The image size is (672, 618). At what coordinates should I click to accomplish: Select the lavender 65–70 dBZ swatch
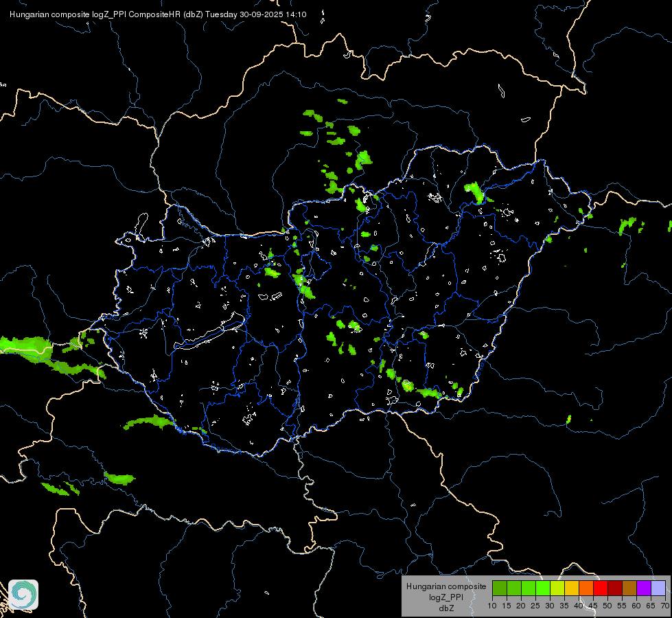(x=658, y=588)
